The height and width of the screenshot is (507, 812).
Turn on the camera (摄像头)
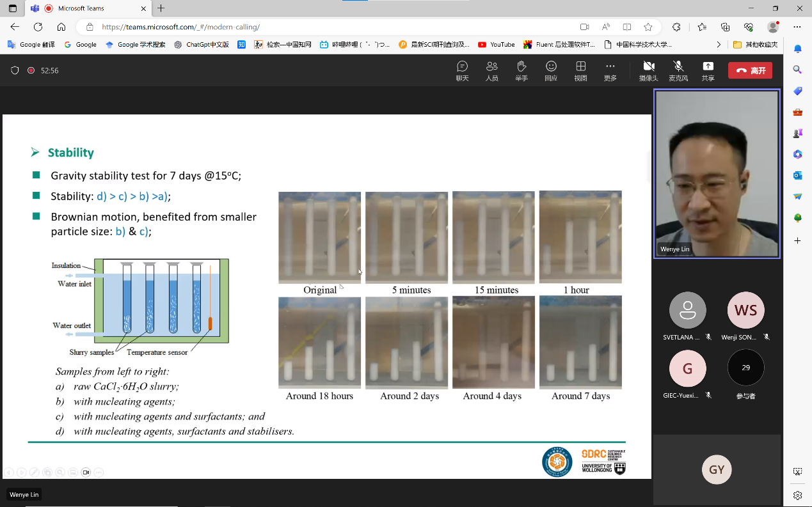coord(648,70)
